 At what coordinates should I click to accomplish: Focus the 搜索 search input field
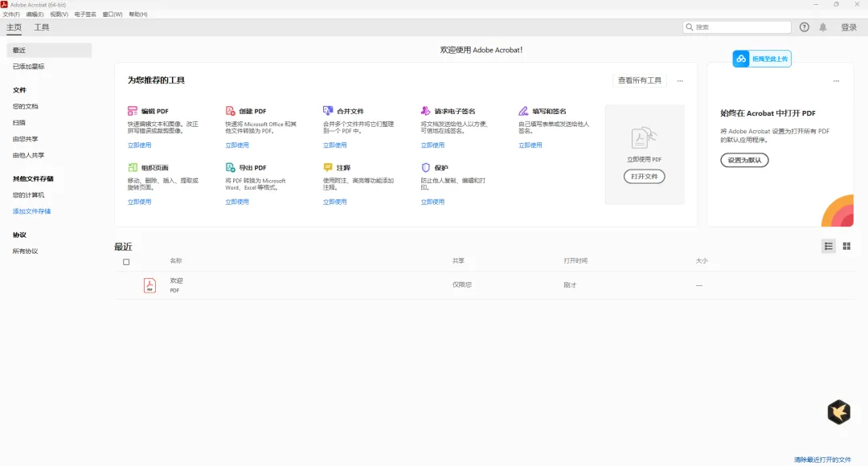point(737,27)
